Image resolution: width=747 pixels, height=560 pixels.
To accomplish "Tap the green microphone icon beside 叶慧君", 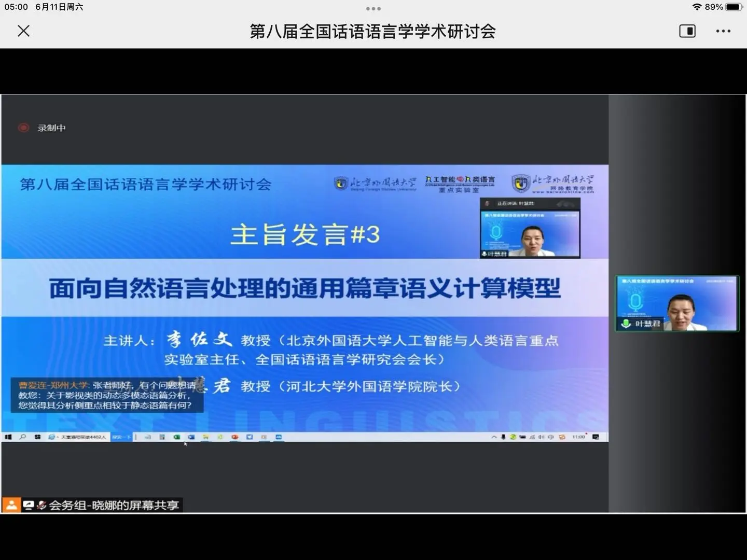I will click(x=626, y=324).
